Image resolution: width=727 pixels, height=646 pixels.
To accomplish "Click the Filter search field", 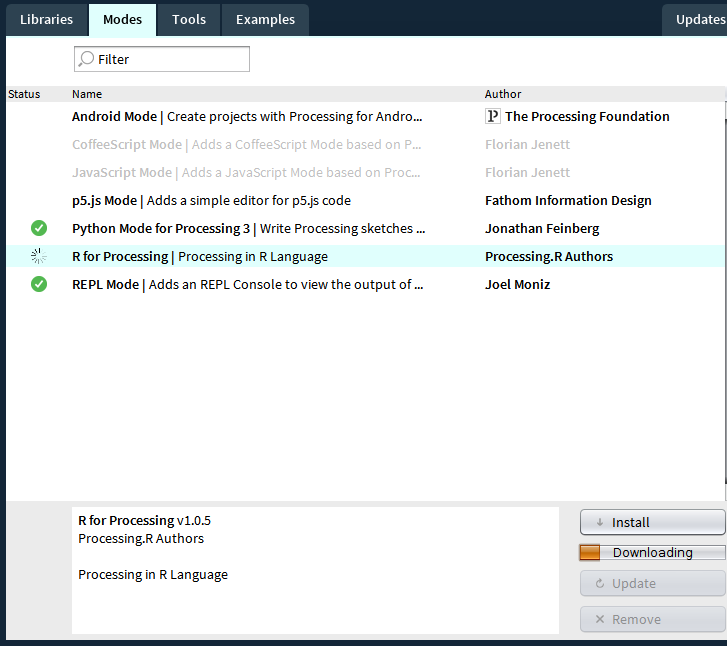I will (x=162, y=59).
